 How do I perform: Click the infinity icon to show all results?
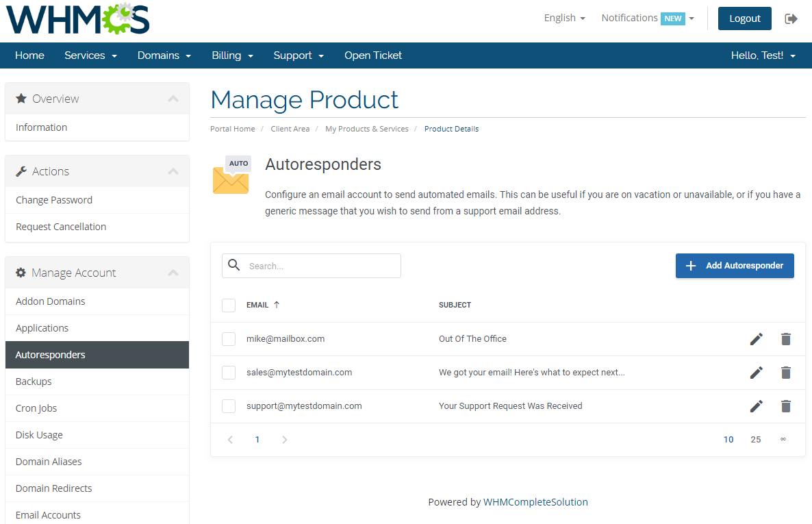(x=783, y=439)
